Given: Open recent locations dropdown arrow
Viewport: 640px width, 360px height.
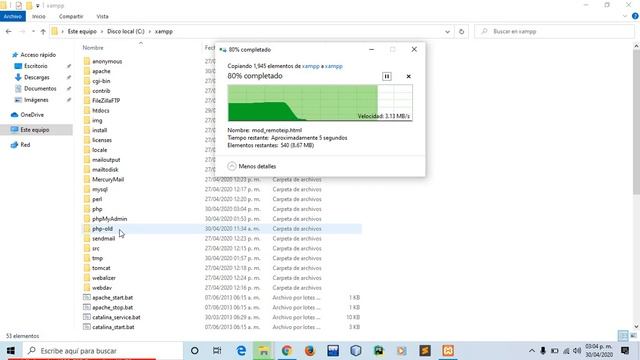Looking at the screenshot, I should (33, 31).
